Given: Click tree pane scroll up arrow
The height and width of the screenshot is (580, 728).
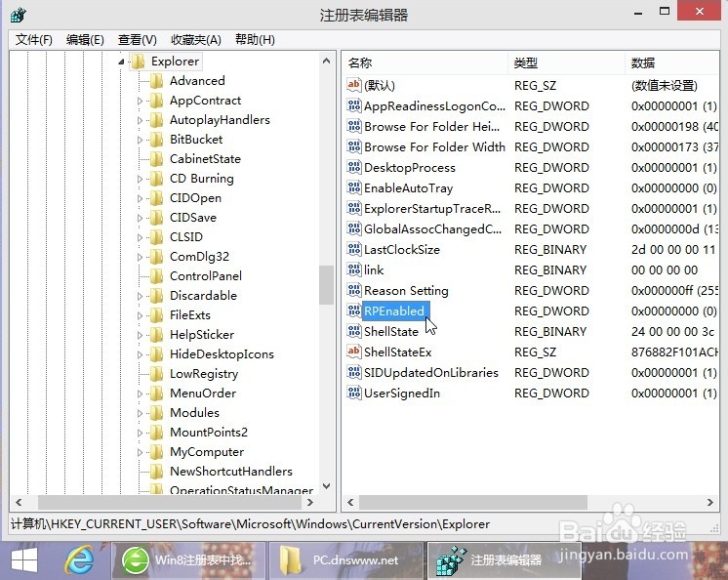Looking at the screenshot, I should [326, 61].
